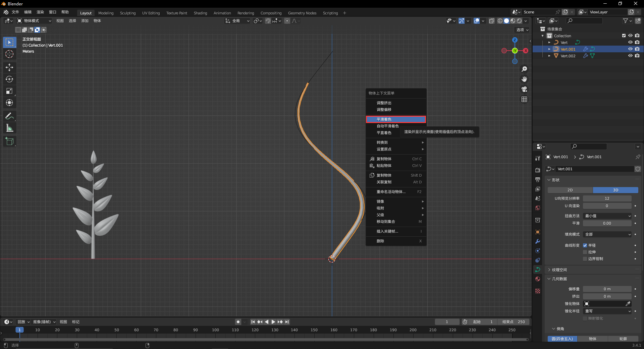Toggle camera view icon in viewport
644x349 pixels.
(524, 89)
